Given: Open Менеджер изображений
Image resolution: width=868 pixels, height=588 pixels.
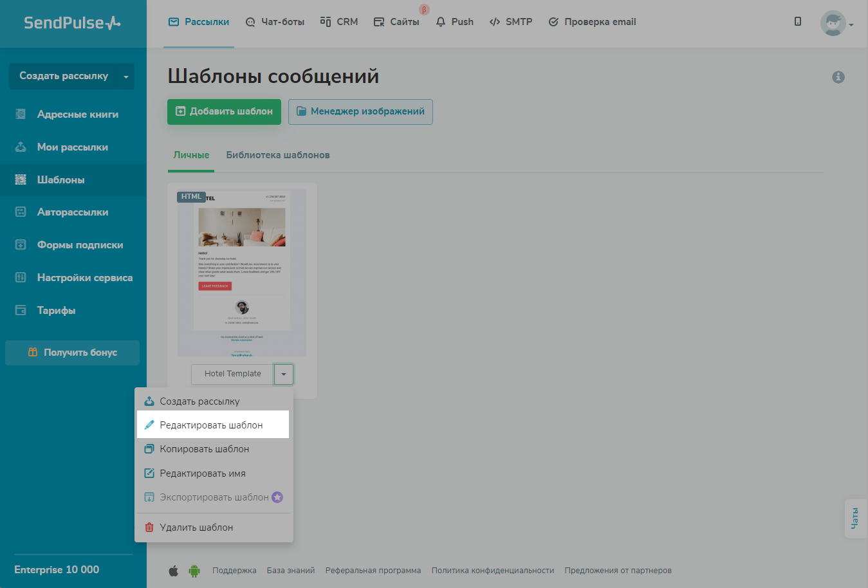Looking at the screenshot, I should (360, 111).
